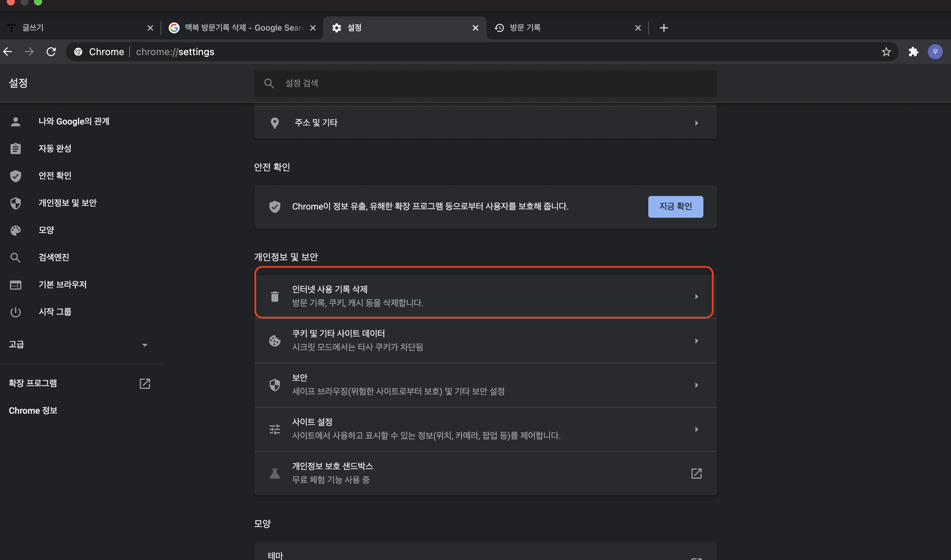Reload the page with refresh icon
This screenshot has width=951, height=560.
click(x=51, y=52)
